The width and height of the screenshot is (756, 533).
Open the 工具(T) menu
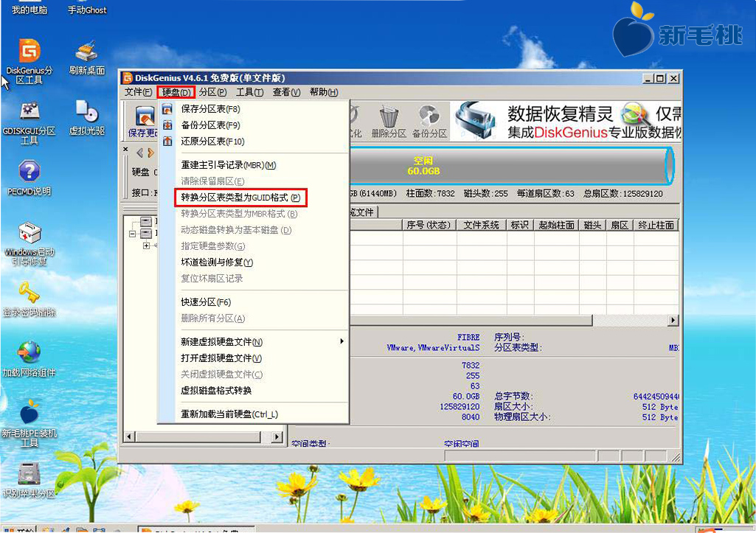click(250, 92)
